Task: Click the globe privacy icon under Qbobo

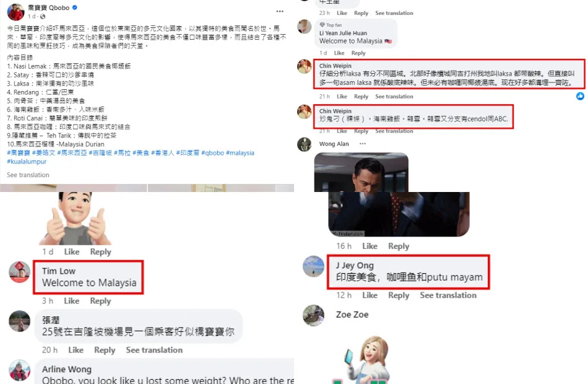Action: click(x=43, y=17)
